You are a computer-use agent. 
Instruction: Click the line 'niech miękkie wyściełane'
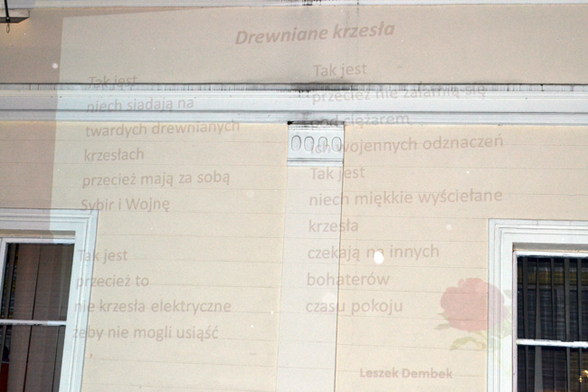[406, 197]
